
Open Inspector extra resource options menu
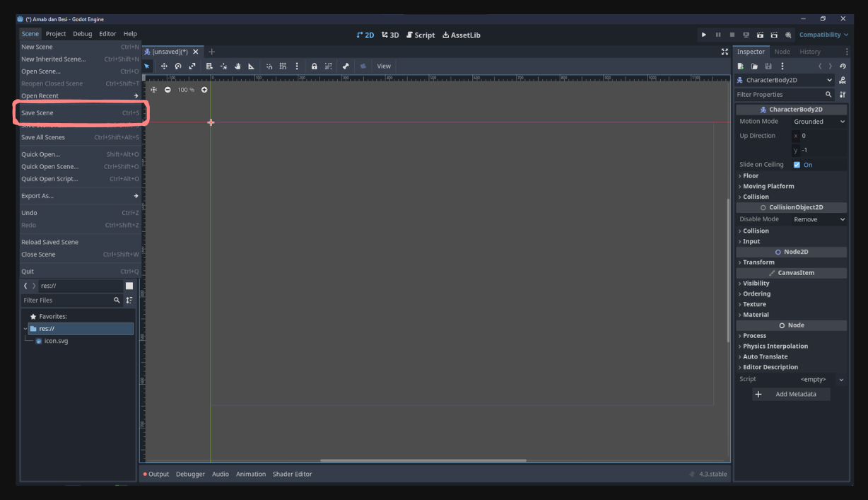pos(782,66)
